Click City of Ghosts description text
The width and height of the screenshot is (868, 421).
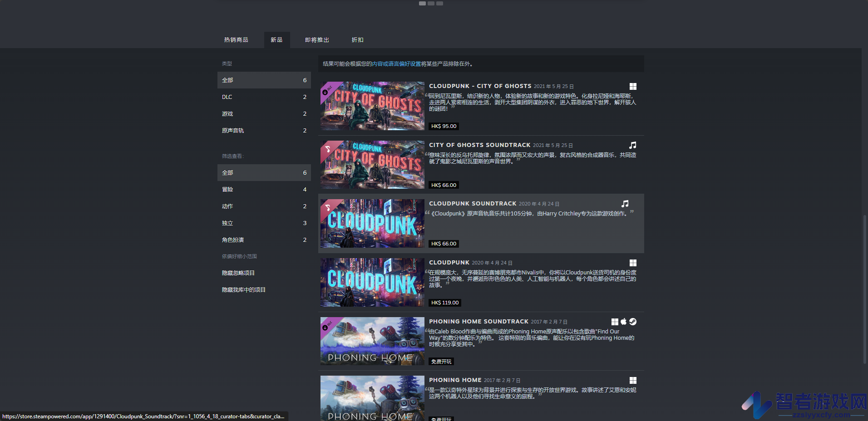click(x=533, y=103)
